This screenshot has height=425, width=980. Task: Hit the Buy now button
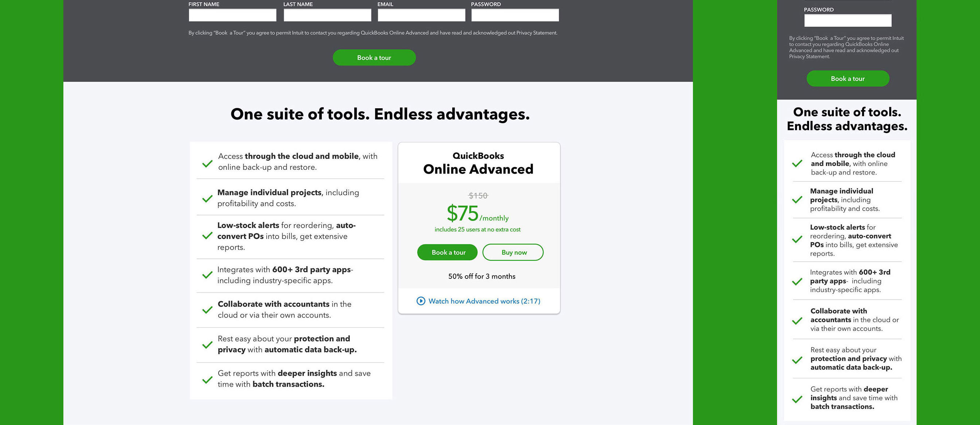513,252
